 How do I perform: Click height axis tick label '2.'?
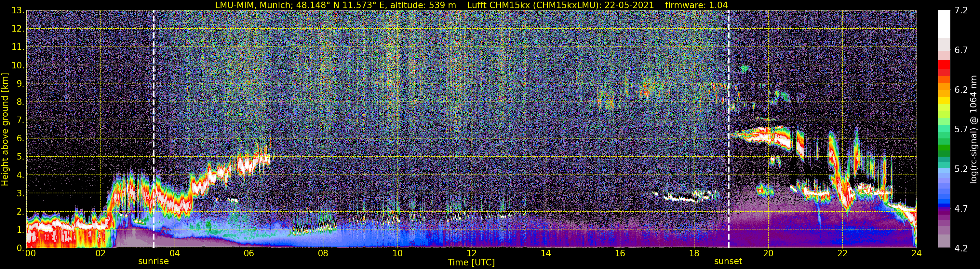20,212
